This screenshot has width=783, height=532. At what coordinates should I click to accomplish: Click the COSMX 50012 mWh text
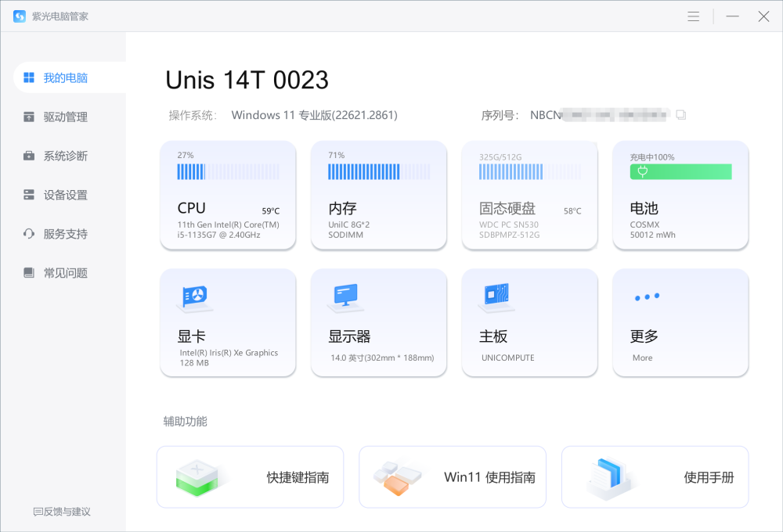(x=653, y=229)
